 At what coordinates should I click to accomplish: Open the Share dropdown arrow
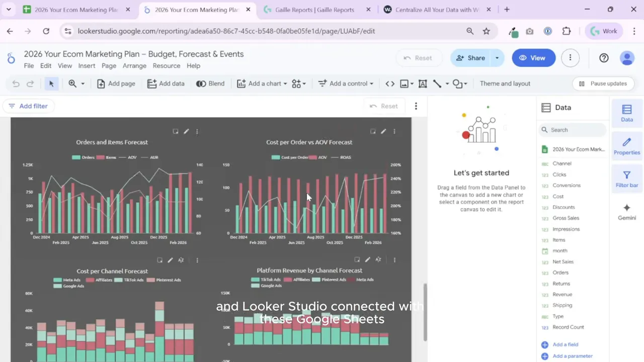[x=497, y=58]
